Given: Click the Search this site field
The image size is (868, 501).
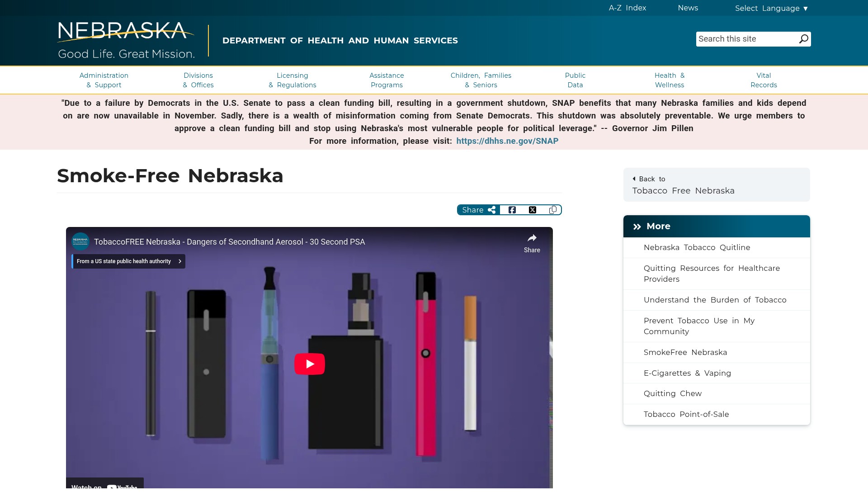Looking at the screenshot, I should coord(747,39).
